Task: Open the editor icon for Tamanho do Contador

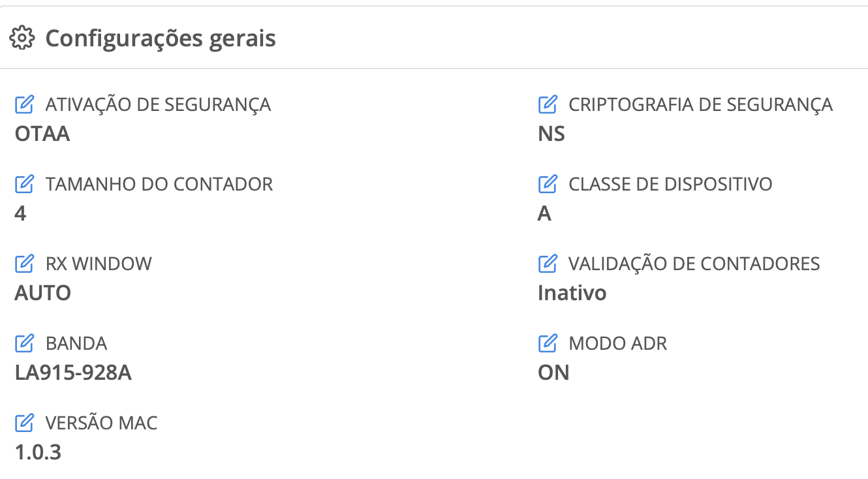Action: 24,184
